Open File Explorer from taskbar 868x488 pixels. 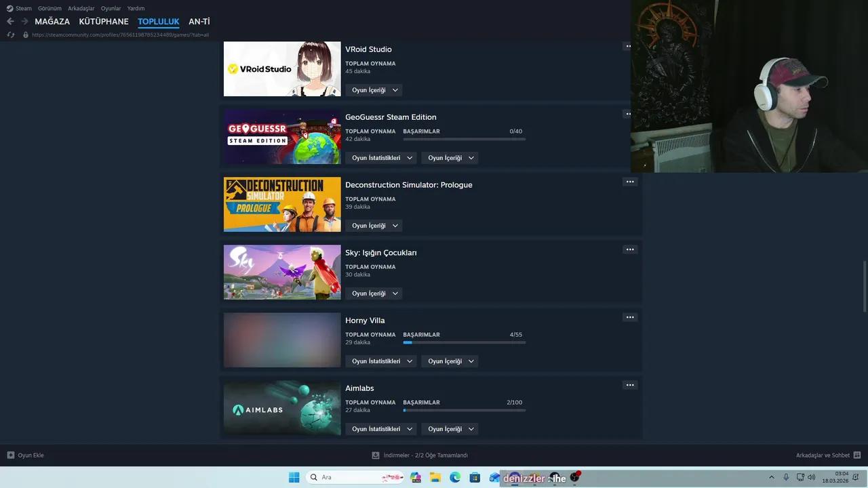tap(435, 477)
